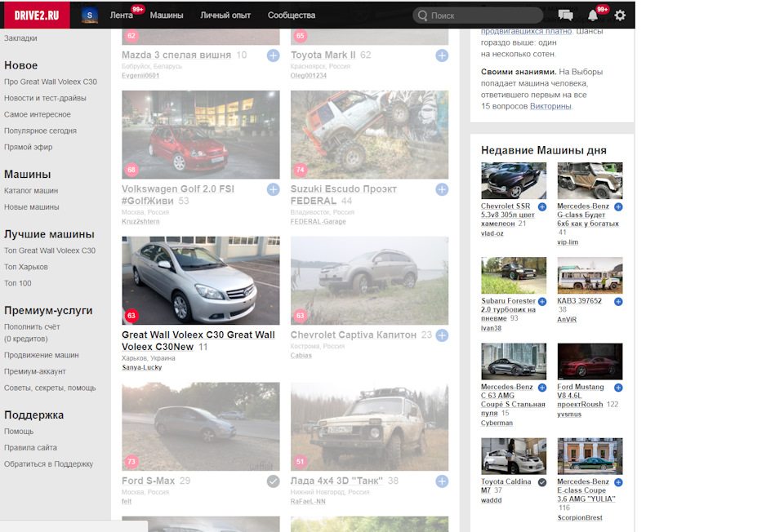Open the продвигавшихся платно link
The image size is (784, 532).
(x=527, y=31)
